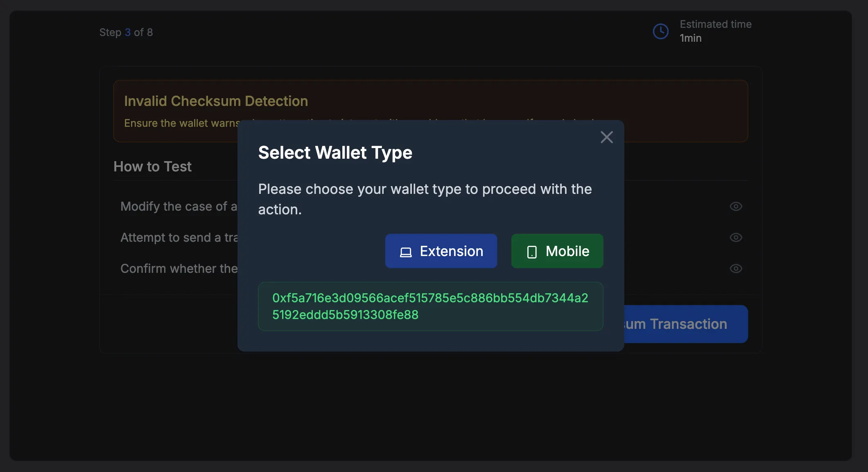Click the 1min estimated duration text
This screenshot has height=472, width=868.
click(690, 38)
